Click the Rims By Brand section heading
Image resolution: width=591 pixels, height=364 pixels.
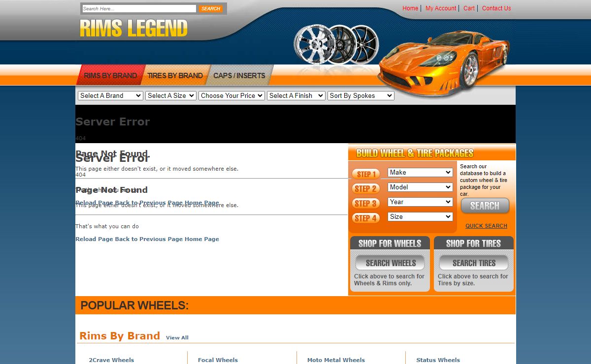tap(120, 336)
